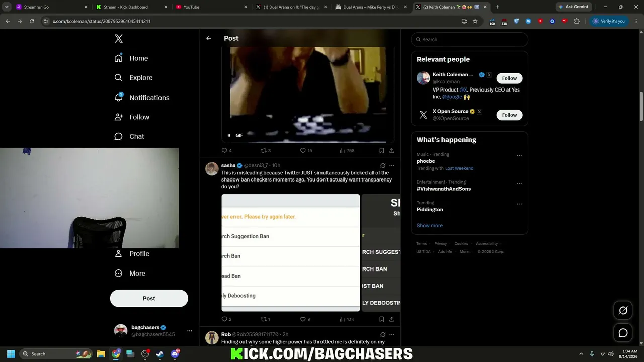Screen dimensions: 644x362
Task: Open Chrome extensions puzzle icon
Action: point(577,21)
